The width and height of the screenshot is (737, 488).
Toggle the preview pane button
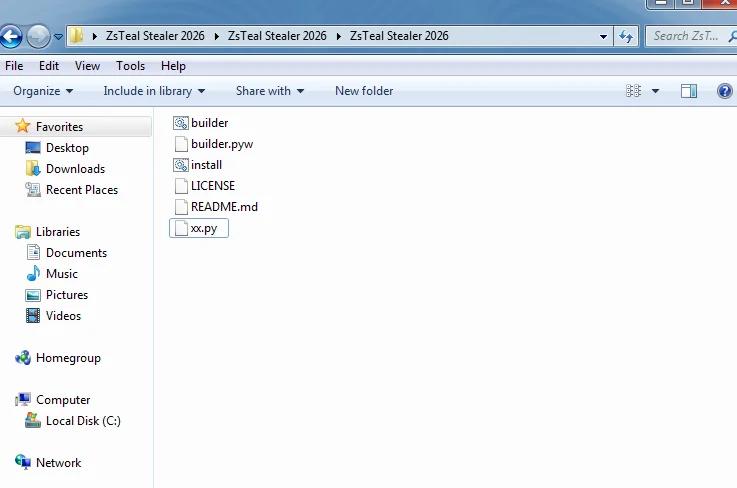689,91
